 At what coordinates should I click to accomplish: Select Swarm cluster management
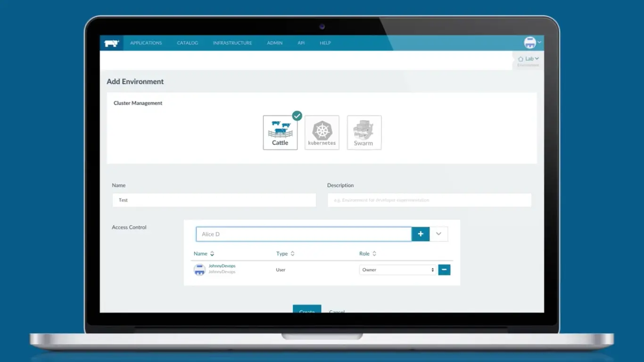tap(364, 133)
